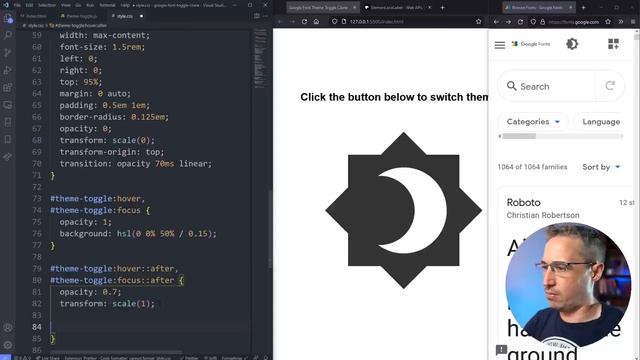
Task: Click the code line 'transform: scale(1);'
Action: (107, 304)
